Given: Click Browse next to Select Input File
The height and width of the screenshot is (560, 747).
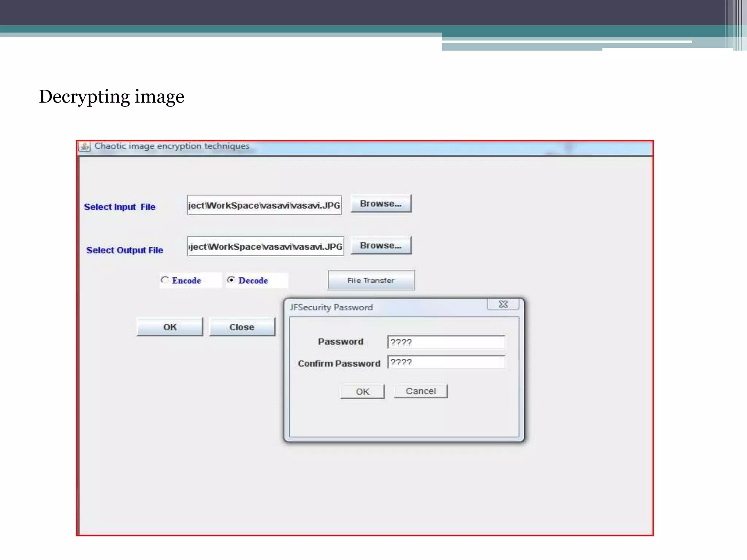Looking at the screenshot, I should (381, 203).
